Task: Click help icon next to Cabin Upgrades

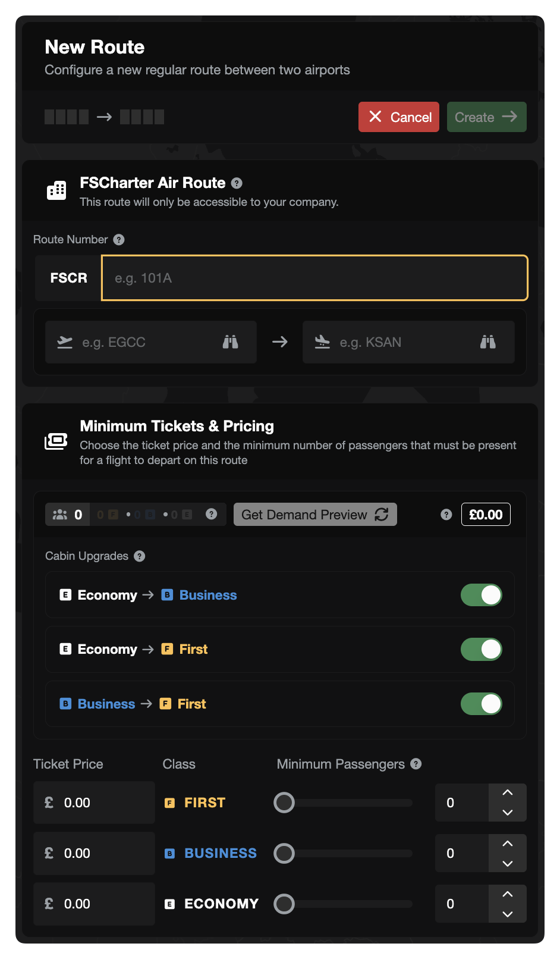Action: click(x=140, y=556)
